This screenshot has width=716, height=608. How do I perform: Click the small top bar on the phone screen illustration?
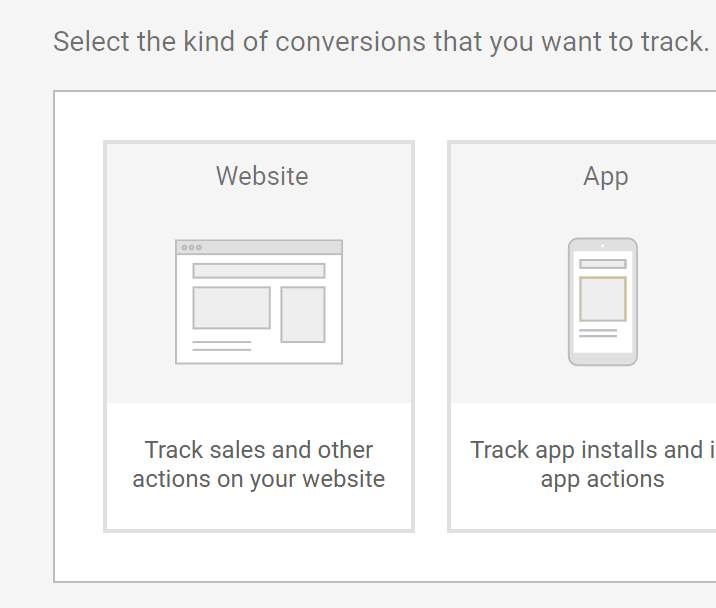603,264
